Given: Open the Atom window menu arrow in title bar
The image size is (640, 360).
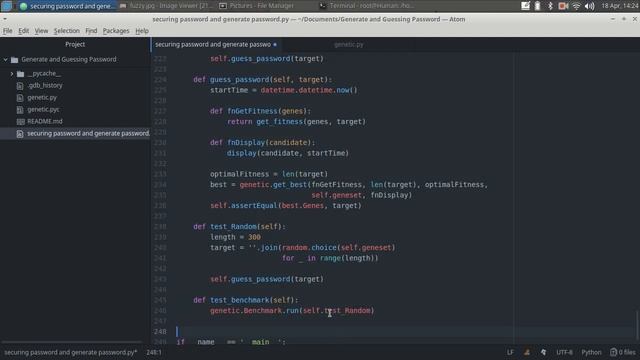Looking at the screenshot, I should [4, 19].
